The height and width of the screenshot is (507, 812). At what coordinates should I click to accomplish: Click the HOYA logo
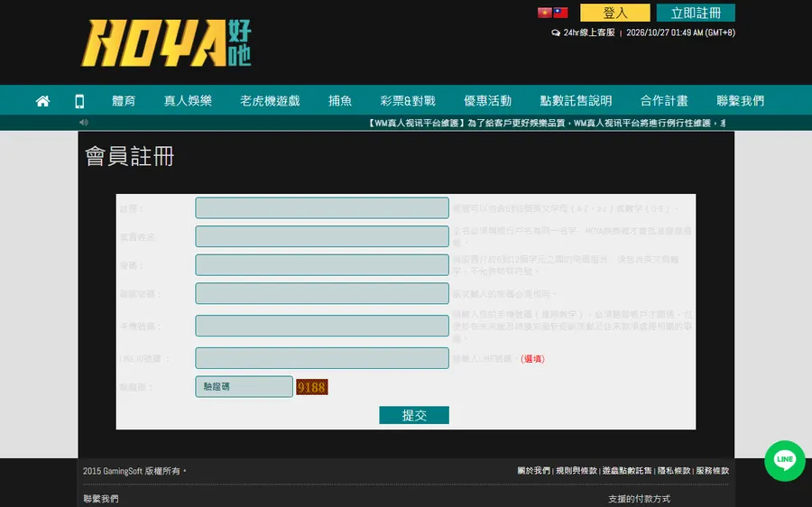pos(166,43)
